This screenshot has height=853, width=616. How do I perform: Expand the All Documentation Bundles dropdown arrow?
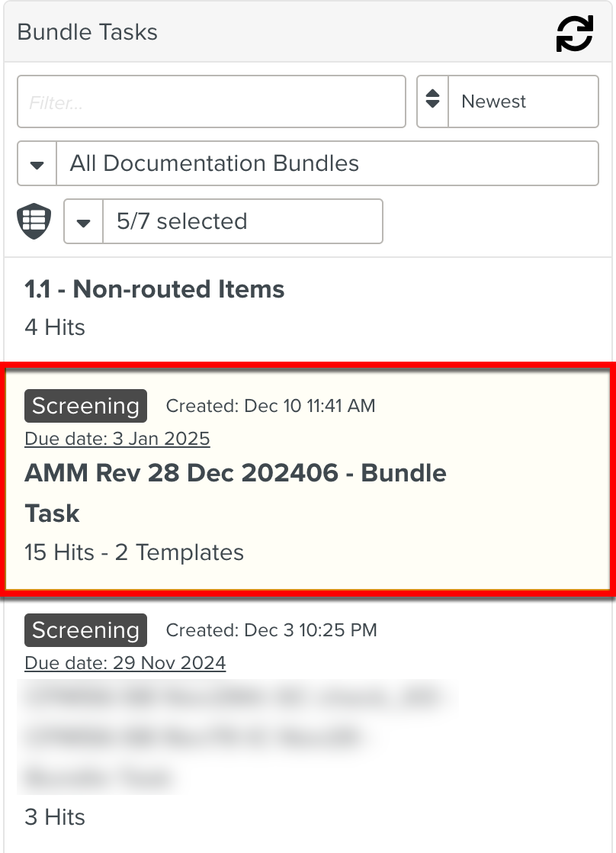tap(37, 164)
